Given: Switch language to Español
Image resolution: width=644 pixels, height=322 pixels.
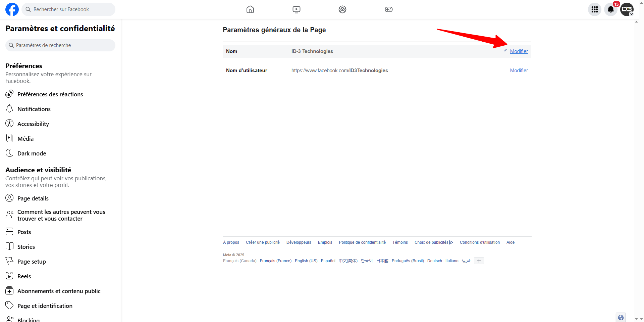Looking at the screenshot, I should pos(328,261).
